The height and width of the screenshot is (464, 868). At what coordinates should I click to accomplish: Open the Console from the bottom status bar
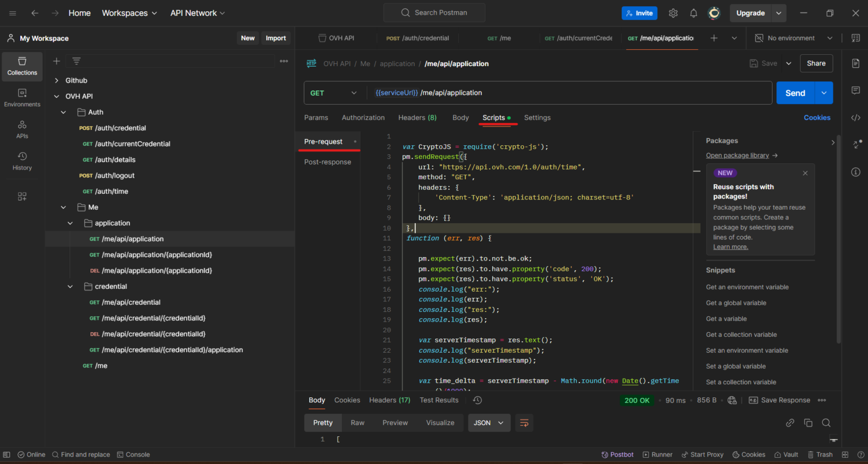(133, 454)
